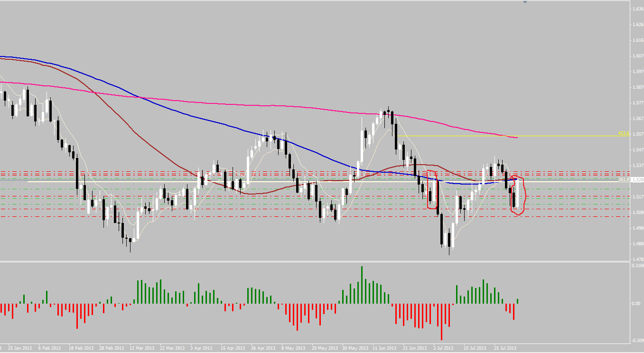Viewport: 644px width, 353px height.
Task: Click the 20 May 2013 date label
Action: pos(325,348)
